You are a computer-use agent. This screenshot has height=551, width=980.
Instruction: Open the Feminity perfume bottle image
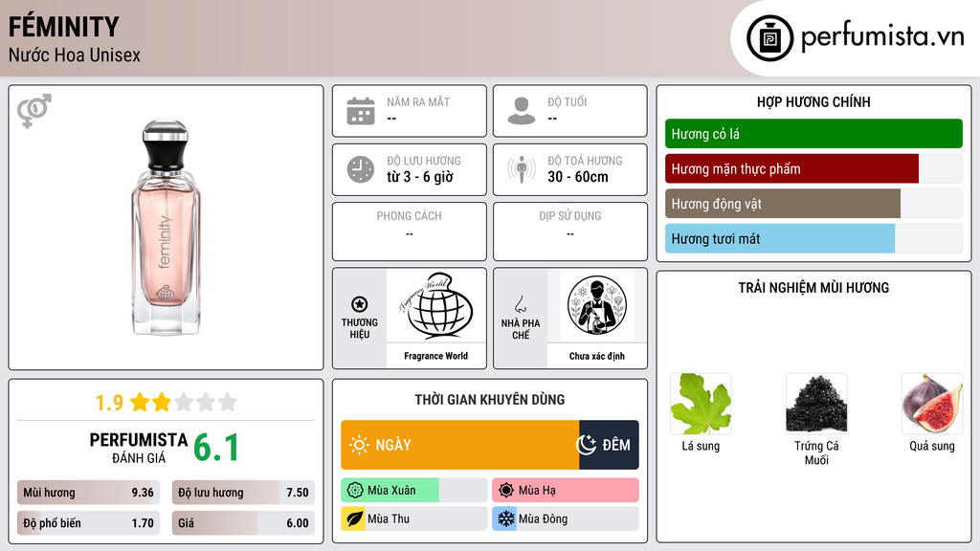(x=166, y=228)
